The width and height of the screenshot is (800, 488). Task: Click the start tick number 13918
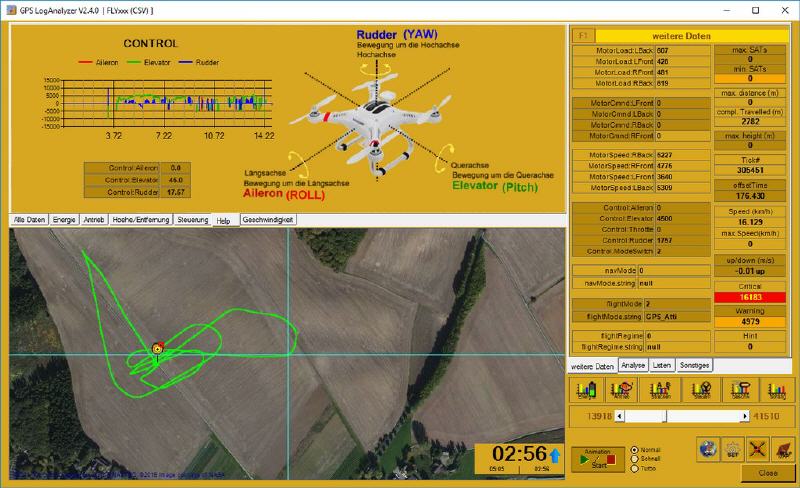[598, 416]
